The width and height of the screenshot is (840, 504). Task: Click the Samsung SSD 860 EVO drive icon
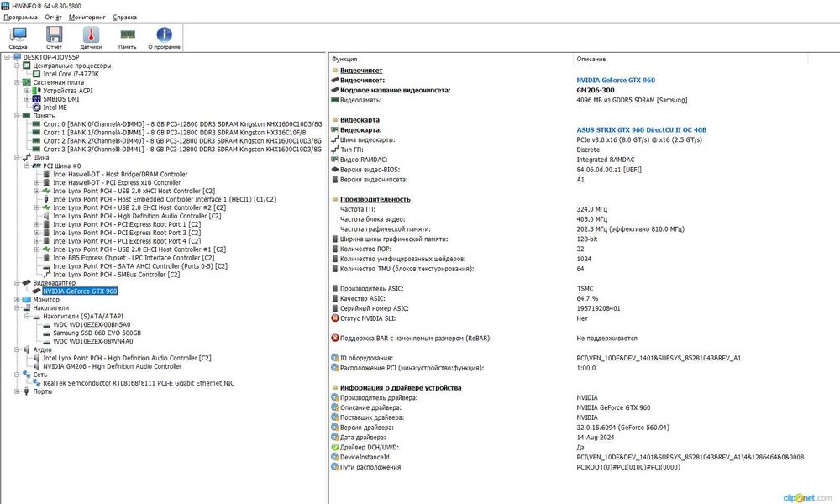point(46,333)
